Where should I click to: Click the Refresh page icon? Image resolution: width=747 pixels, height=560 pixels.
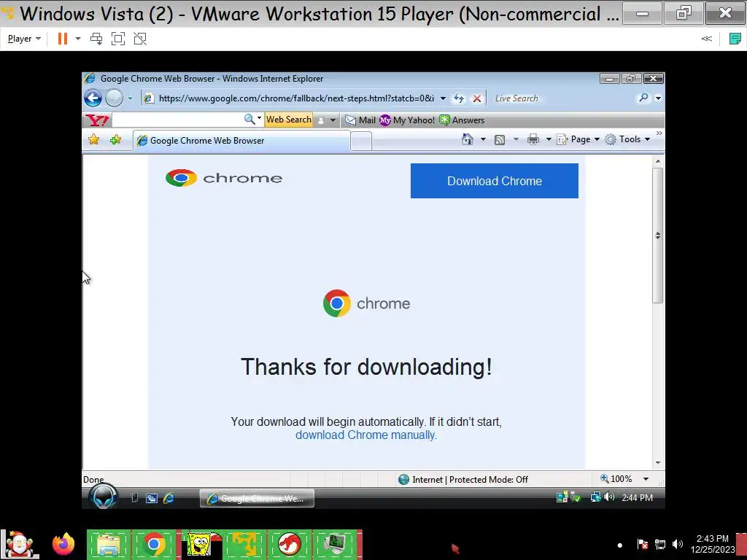pos(459,98)
